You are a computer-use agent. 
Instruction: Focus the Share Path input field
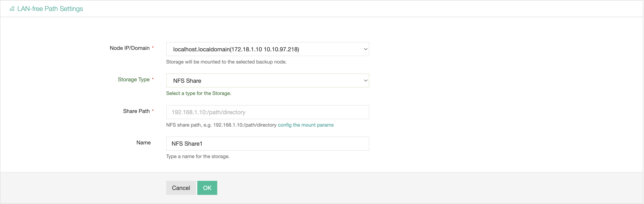(x=267, y=112)
